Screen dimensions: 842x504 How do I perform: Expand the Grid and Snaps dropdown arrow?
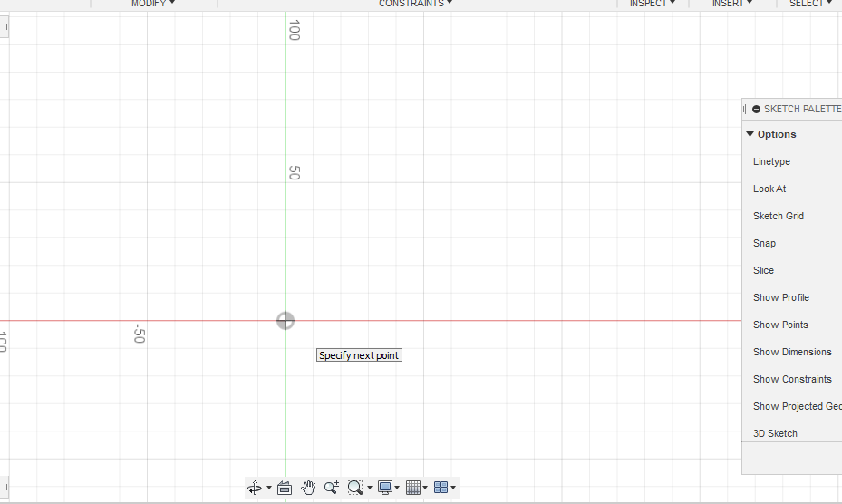click(425, 488)
